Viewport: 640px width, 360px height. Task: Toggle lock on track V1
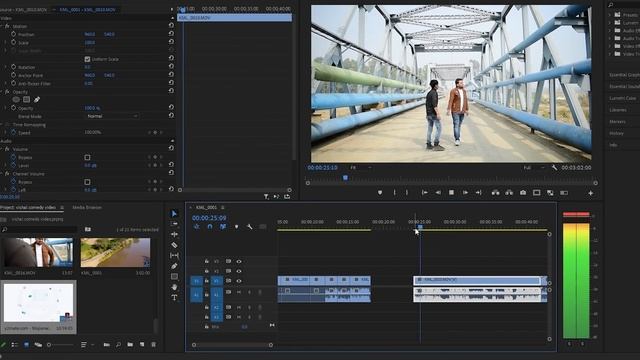(207, 281)
